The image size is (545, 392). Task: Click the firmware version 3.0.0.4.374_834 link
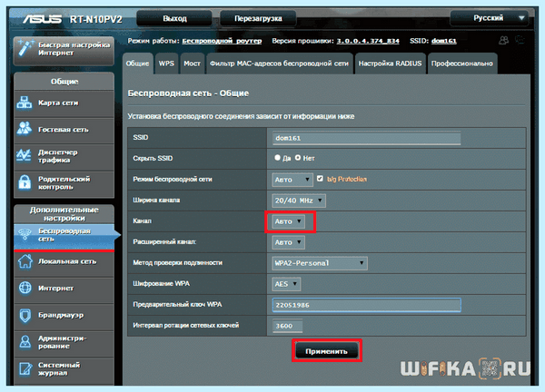tap(368, 41)
